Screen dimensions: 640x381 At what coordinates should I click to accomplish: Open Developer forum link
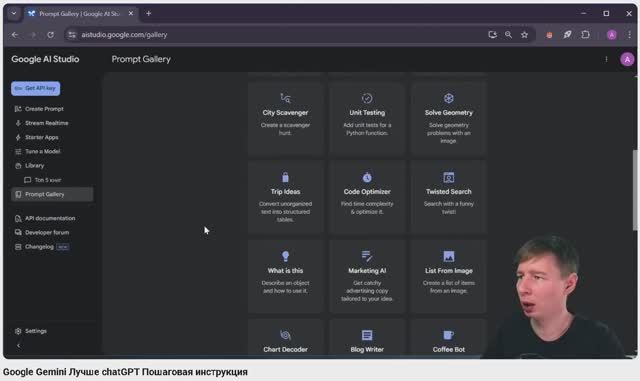coord(47,232)
